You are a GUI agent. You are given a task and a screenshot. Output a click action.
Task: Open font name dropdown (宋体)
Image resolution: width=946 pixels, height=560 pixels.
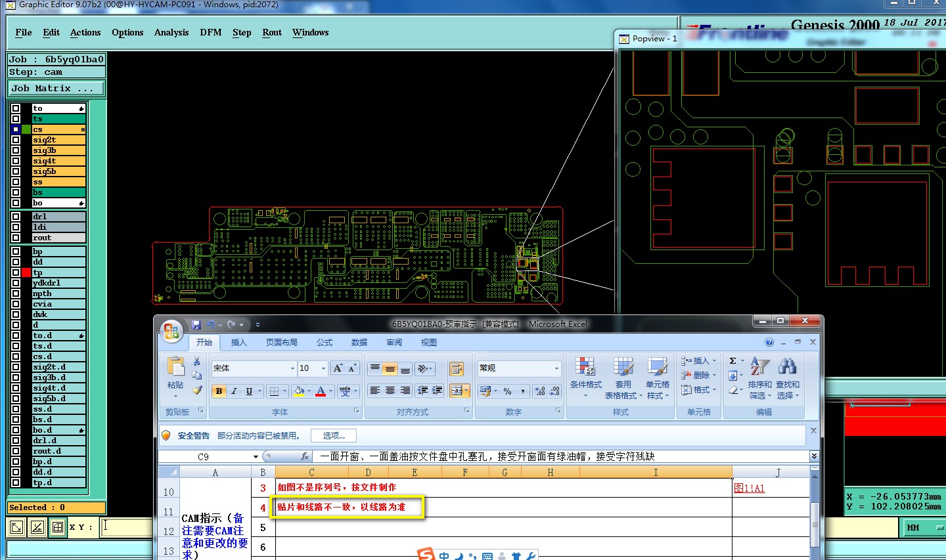(293, 368)
